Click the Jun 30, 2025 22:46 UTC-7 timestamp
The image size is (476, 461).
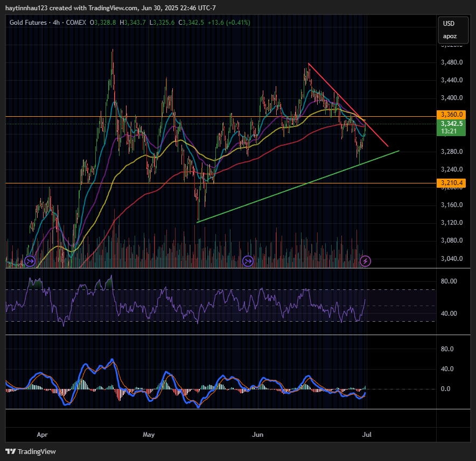(179, 8)
